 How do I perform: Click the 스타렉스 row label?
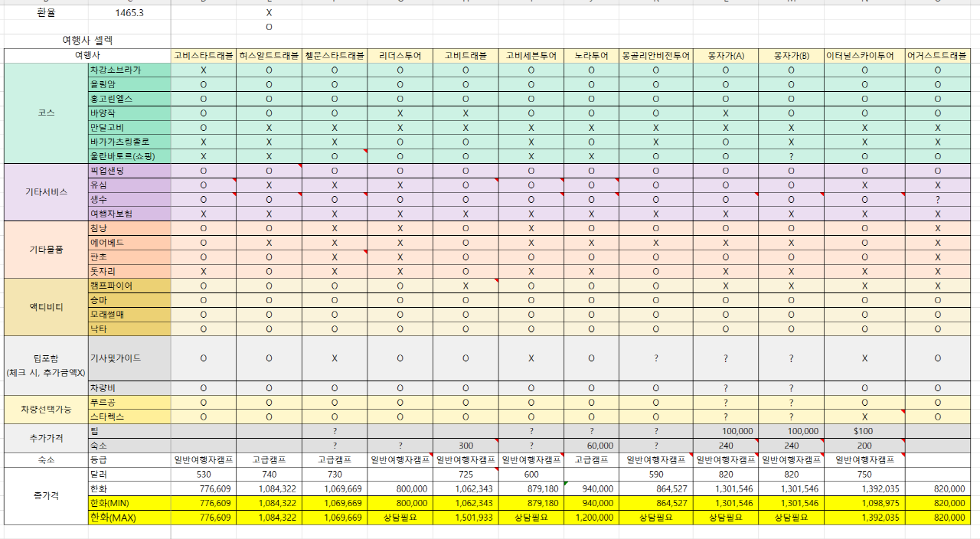[x=129, y=416]
